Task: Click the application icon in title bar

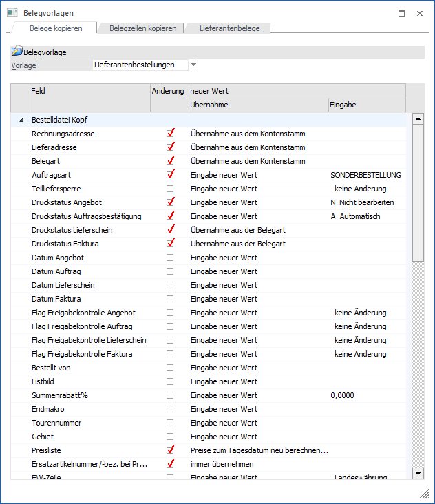Action: (x=10, y=13)
